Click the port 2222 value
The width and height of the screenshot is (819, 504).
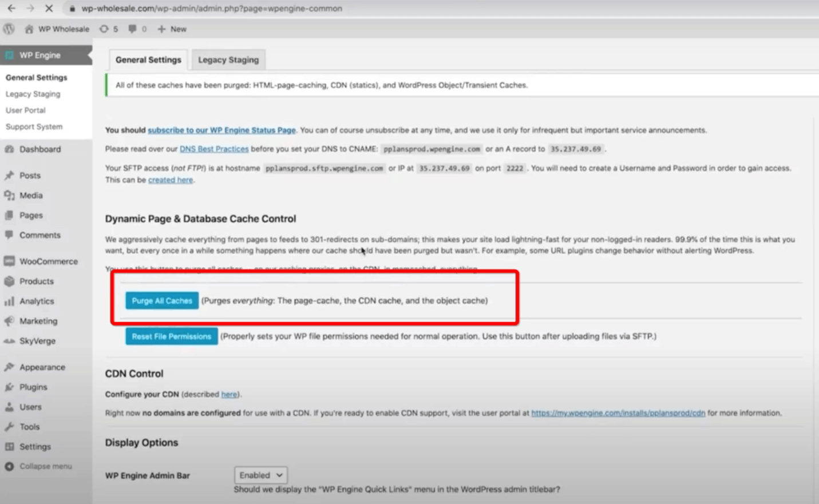(x=515, y=168)
